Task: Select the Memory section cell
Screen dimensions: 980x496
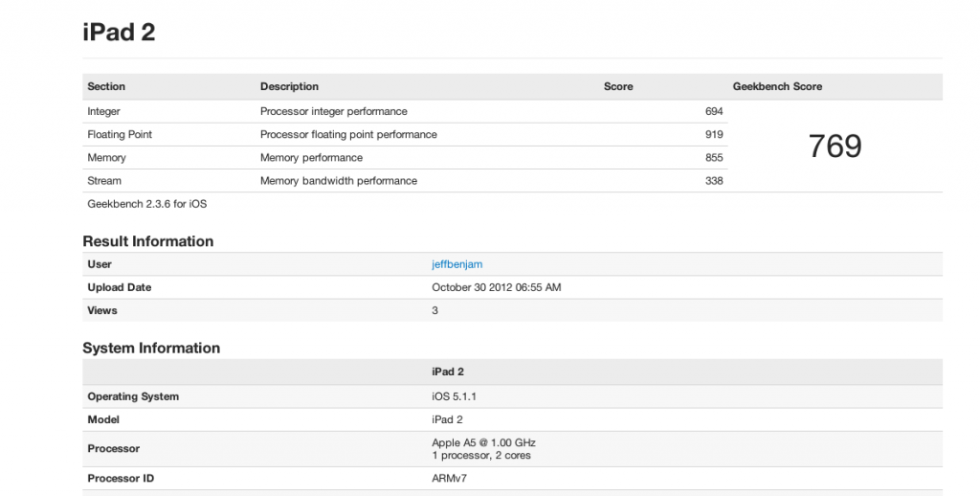Action: [x=107, y=158]
